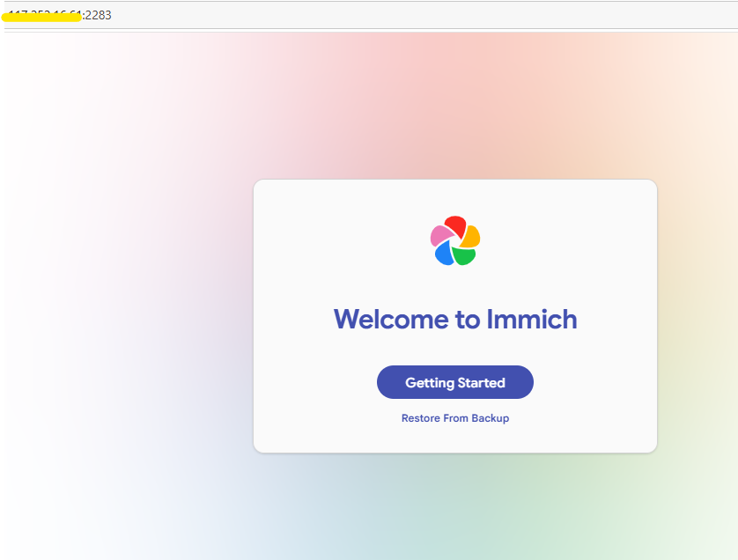This screenshot has height=560, width=738.
Task: Click the Immich flower logo
Action: pyautogui.click(x=455, y=240)
